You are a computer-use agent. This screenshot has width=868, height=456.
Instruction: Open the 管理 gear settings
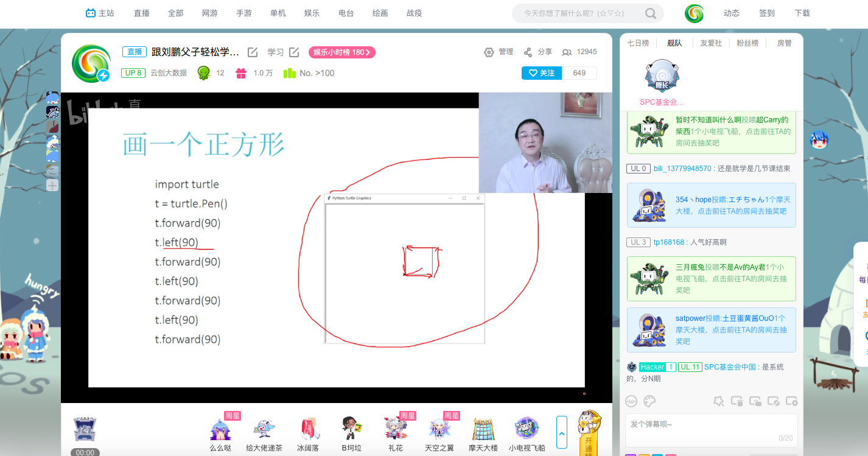(489, 52)
